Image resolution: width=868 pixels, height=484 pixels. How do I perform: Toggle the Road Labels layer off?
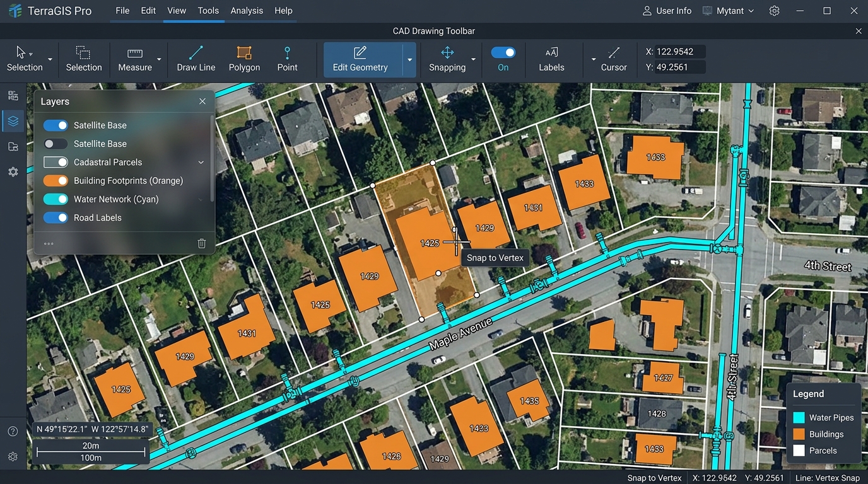[56, 217]
